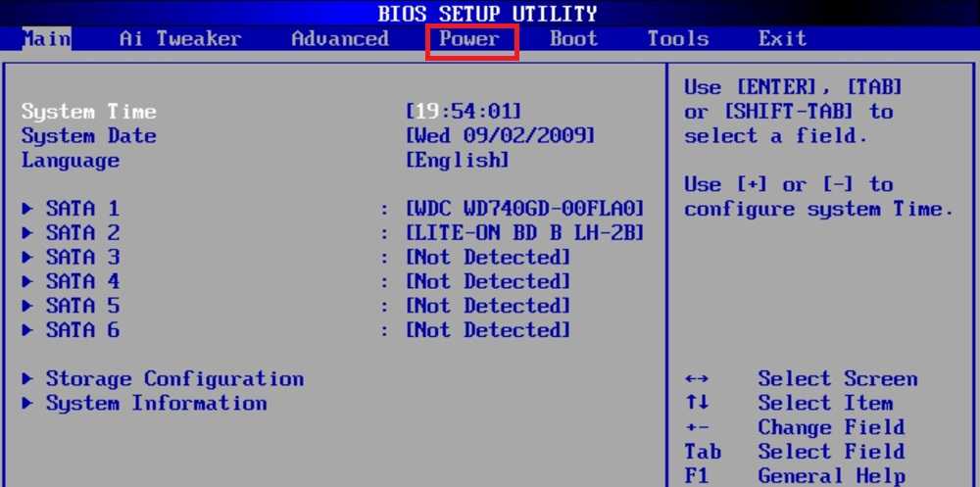980x487 pixels.
Task: Select the SATA 6 device entry
Action: click(82, 330)
